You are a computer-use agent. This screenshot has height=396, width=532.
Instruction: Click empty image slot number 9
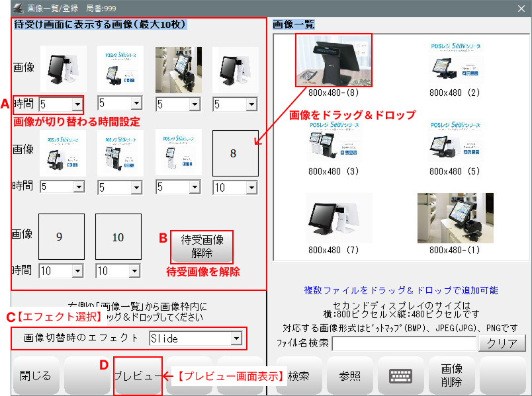(x=61, y=237)
